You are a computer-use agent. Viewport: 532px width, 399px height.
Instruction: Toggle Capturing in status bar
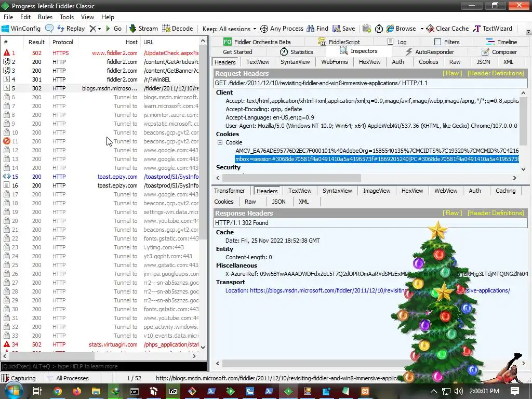(19, 378)
